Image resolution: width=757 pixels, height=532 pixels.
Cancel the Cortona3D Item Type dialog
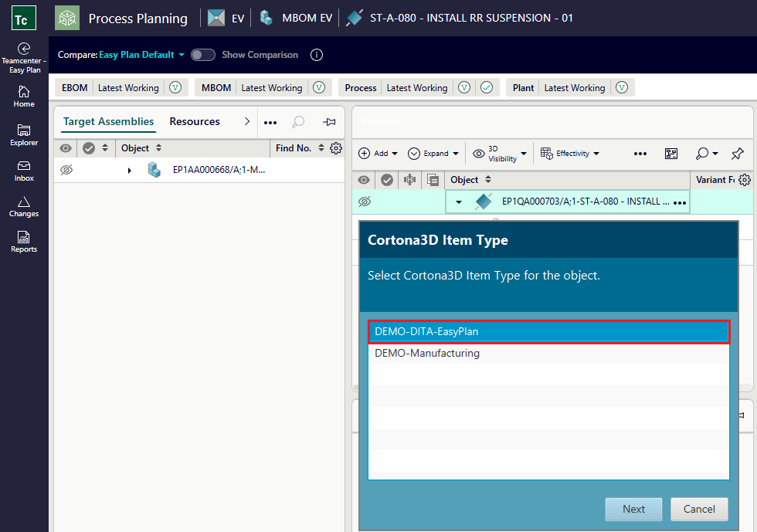[699, 509]
